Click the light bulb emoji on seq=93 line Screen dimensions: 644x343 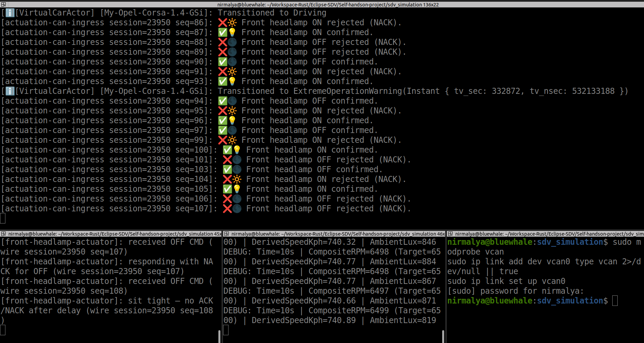[232, 81]
